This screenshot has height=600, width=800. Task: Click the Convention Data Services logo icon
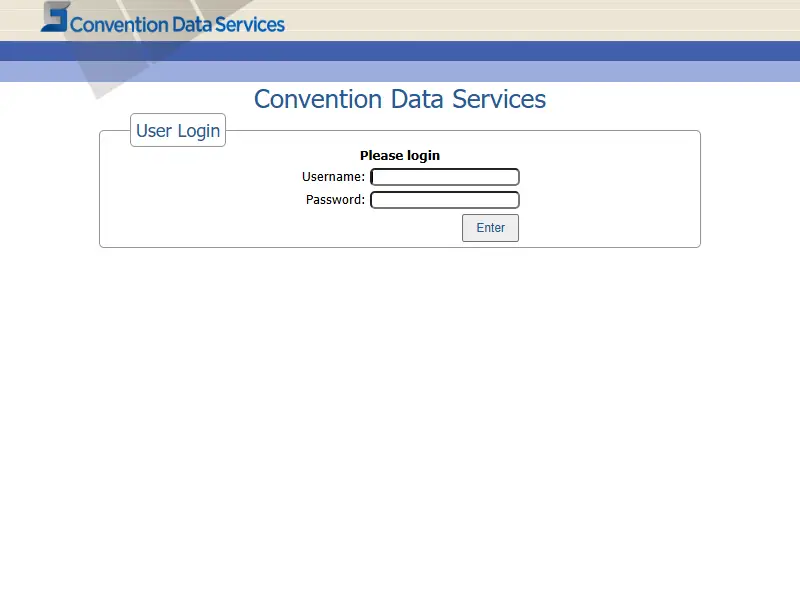55,17
